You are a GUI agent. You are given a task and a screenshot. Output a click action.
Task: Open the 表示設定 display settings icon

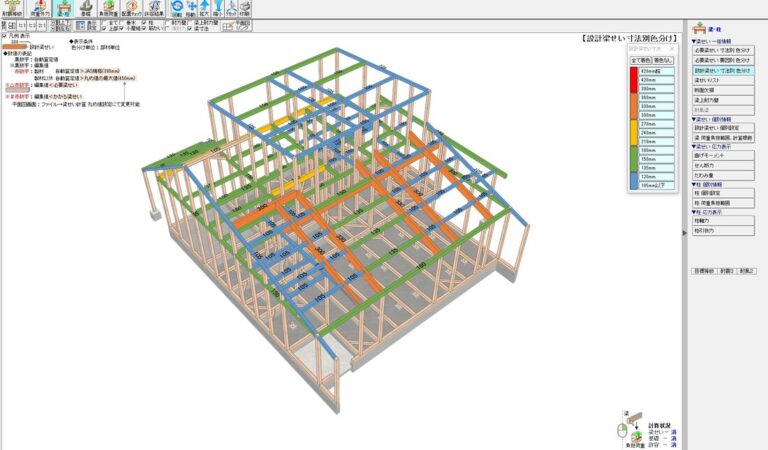[87, 25]
